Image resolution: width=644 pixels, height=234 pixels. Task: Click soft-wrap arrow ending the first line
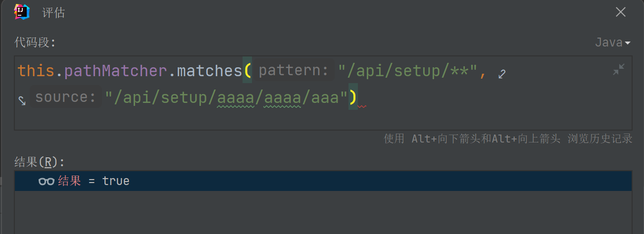(x=502, y=74)
